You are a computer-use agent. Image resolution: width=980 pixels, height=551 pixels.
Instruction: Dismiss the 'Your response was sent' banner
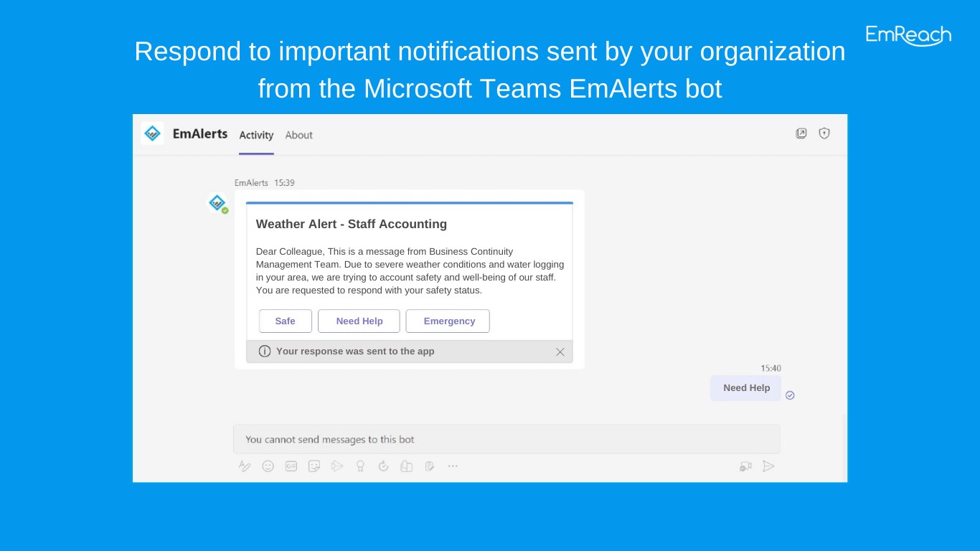(560, 352)
